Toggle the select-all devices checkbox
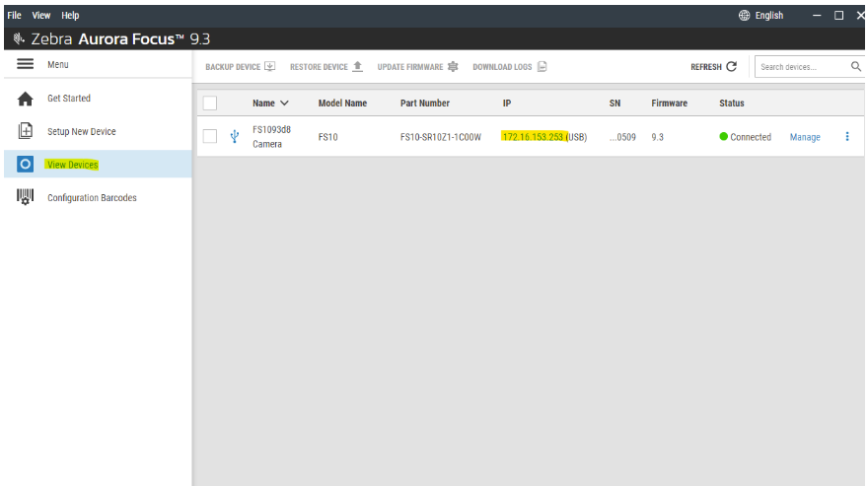This screenshot has height=486, width=868. tap(210, 103)
